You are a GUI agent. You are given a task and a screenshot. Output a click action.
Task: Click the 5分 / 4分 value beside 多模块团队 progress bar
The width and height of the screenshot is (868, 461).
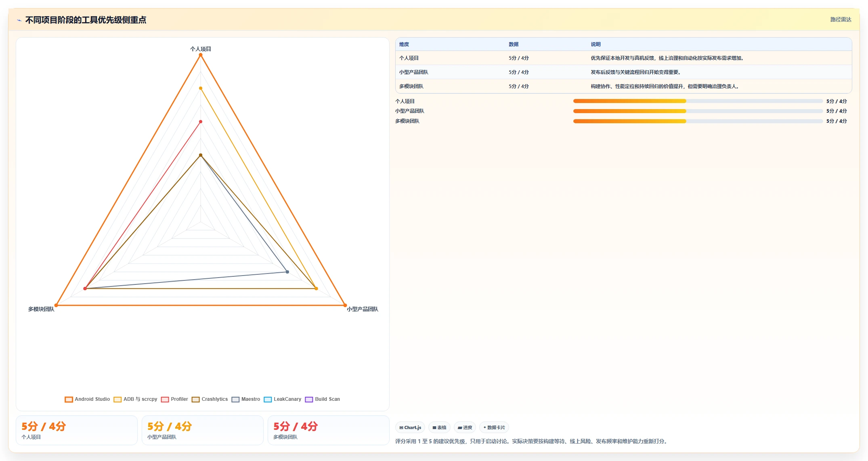click(837, 121)
